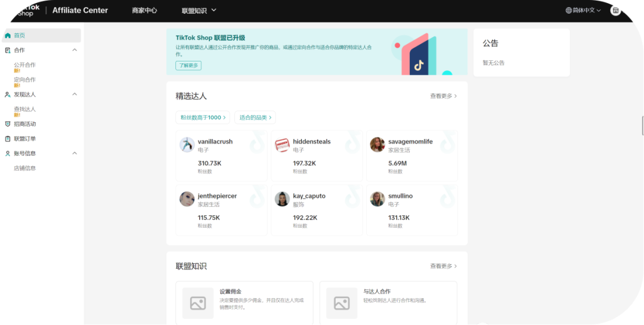Open the 设置佣金 knowledge article card
The width and height of the screenshot is (644, 325).
pos(244,303)
